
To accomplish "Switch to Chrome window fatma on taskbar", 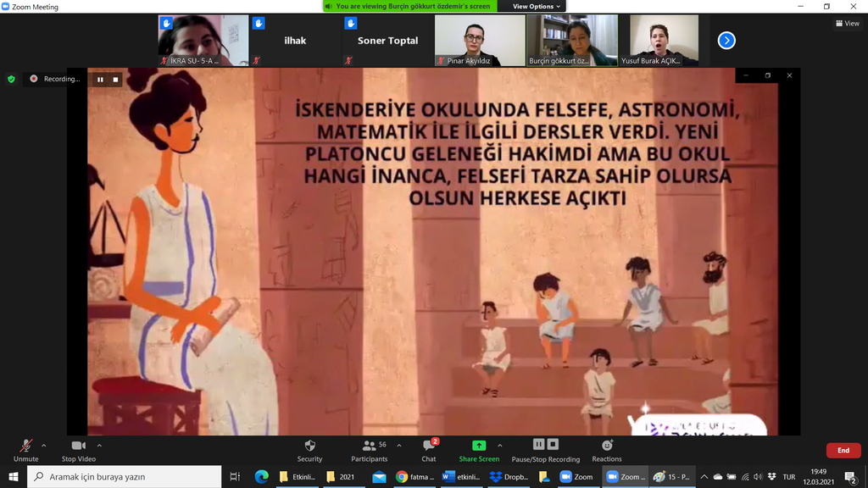I will (x=415, y=476).
